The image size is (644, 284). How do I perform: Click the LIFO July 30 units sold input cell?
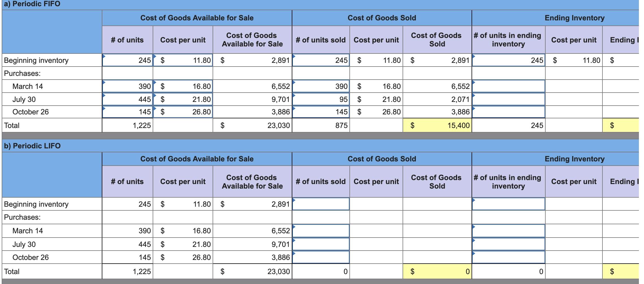coord(321,244)
